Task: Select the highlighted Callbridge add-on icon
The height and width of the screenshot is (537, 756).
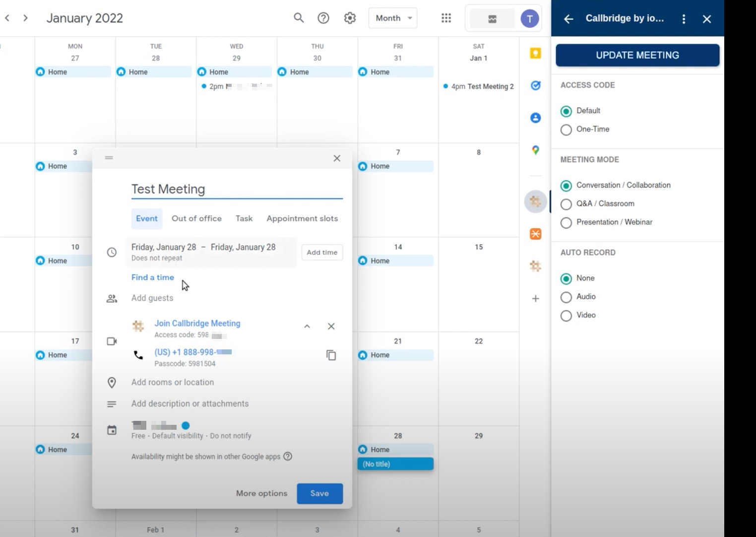Action: point(535,201)
